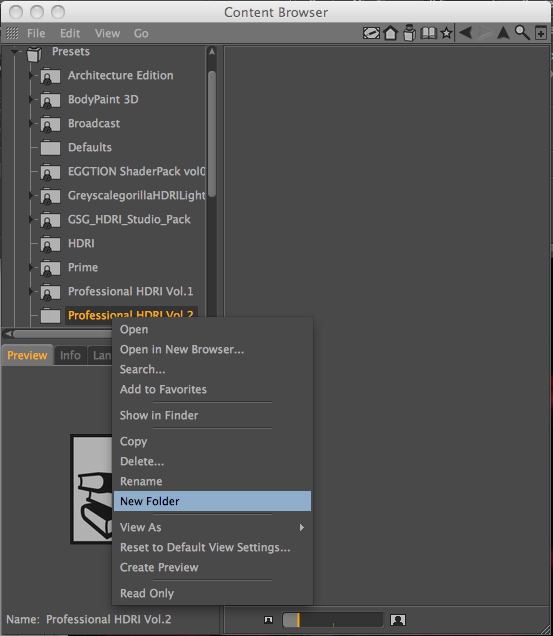This screenshot has width=553, height=636.
Task: Select Add to Favorites
Action: [212, 389]
